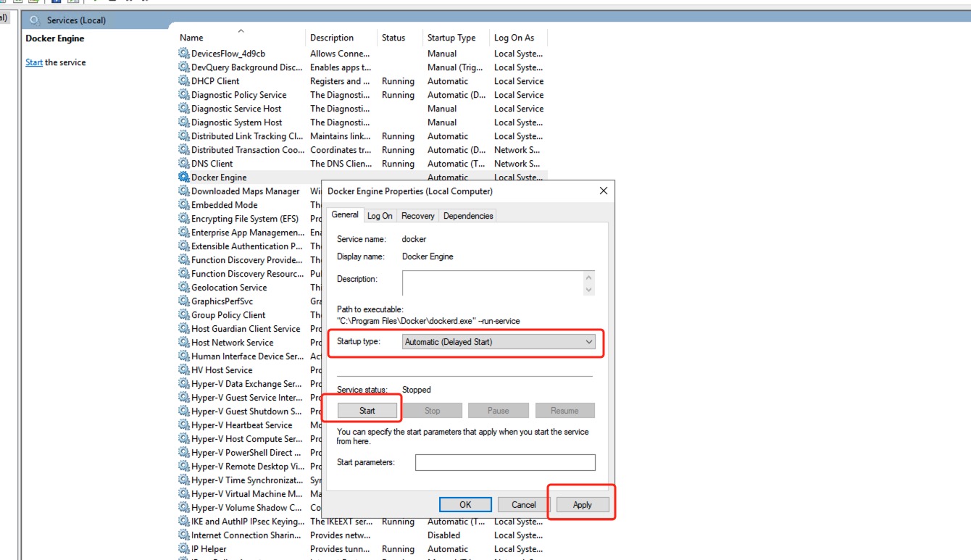Select the Downloaded Maps Manager entry
The image size is (971, 560).
246,191
